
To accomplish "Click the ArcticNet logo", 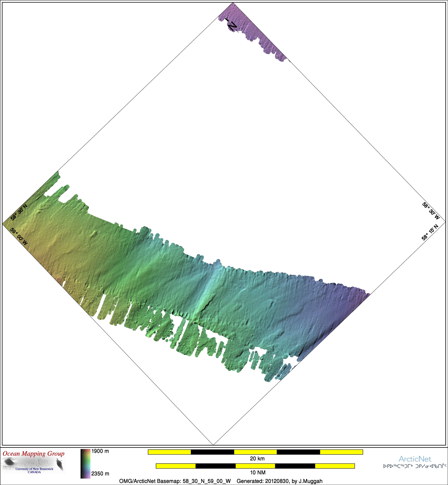I will (x=415, y=459).
